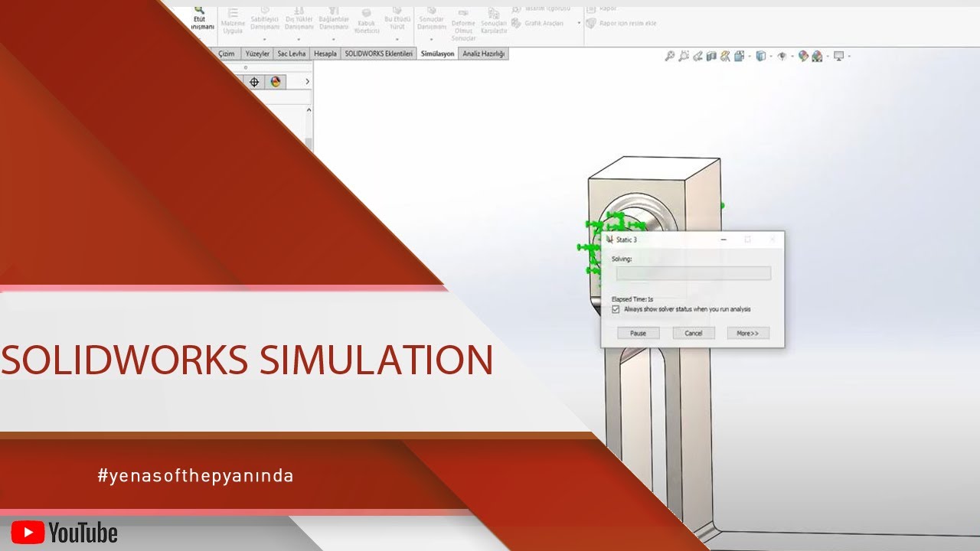Click Malzeme Uygula apply material tool
Image resolution: width=980 pixels, height=551 pixels.
233,21
